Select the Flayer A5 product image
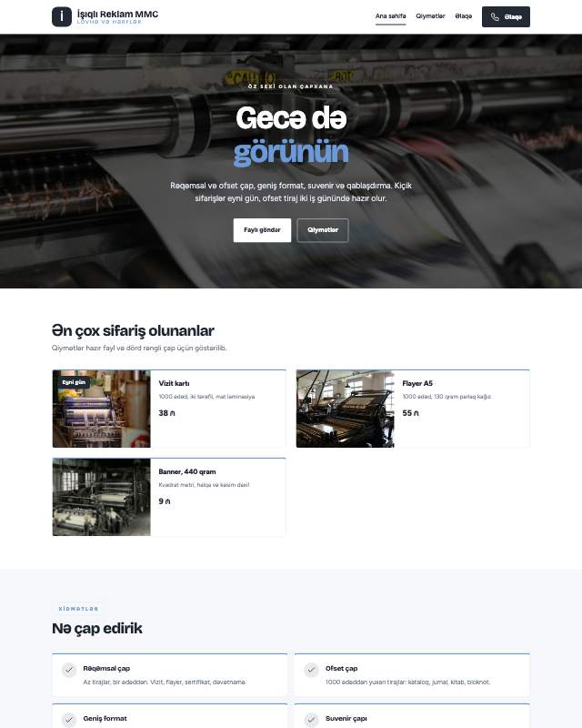The width and height of the screenshot is (582, 728). pyautogui.click(x=346, y=409)
